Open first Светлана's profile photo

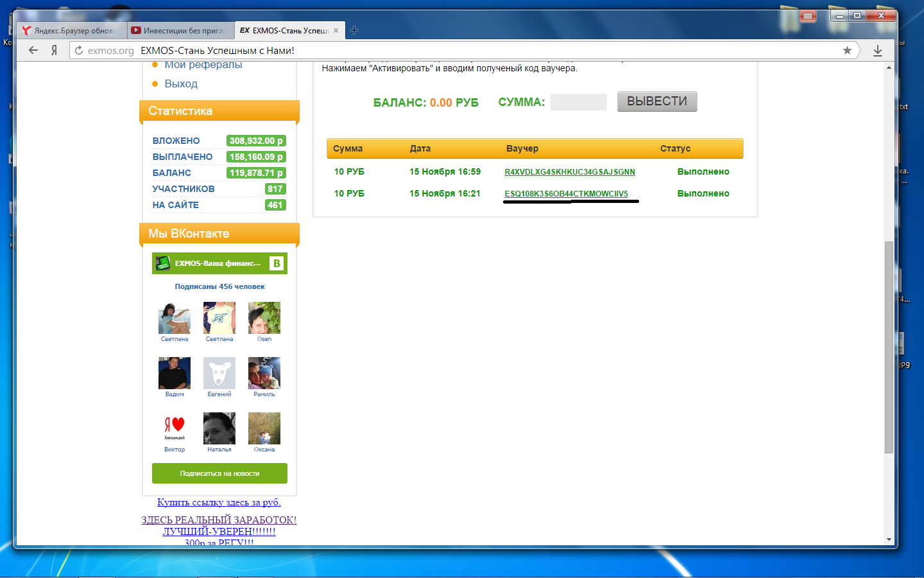click(x=175, y=318)
